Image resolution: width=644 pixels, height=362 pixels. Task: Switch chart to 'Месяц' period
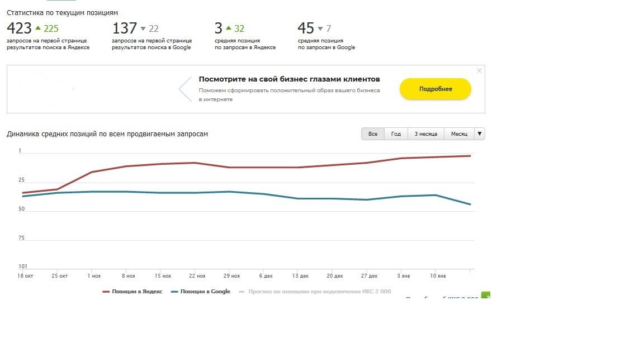459,134
